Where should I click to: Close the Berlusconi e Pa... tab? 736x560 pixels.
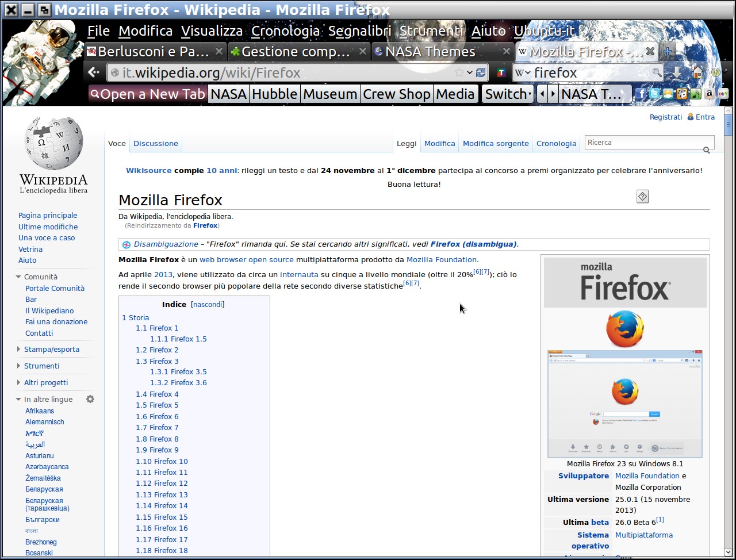[x=219, y=51]
